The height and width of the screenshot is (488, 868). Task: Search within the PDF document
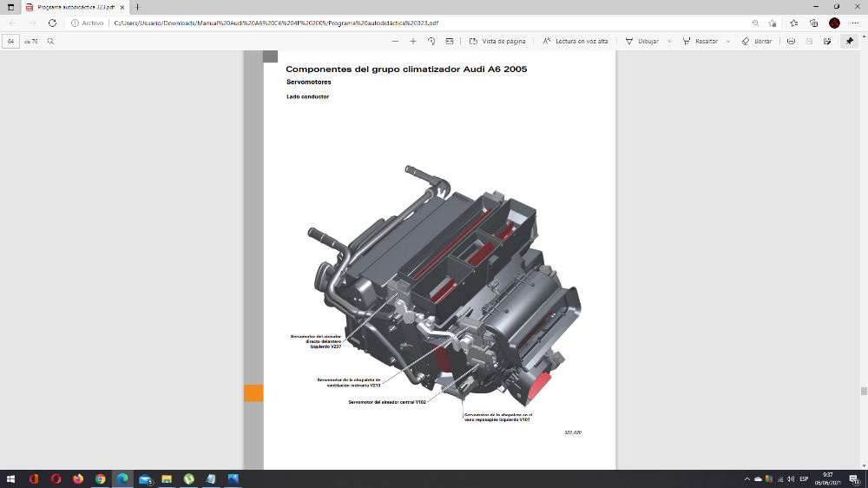point(50,41)
